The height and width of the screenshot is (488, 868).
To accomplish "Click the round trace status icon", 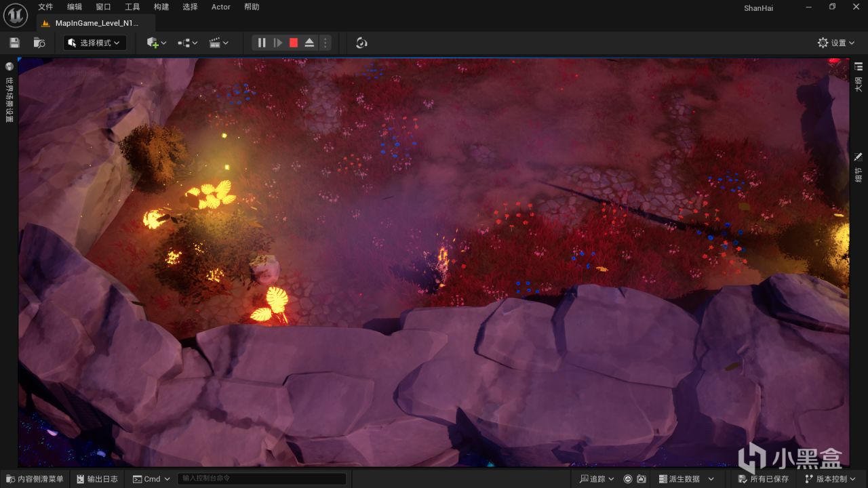I will point(628,479).
